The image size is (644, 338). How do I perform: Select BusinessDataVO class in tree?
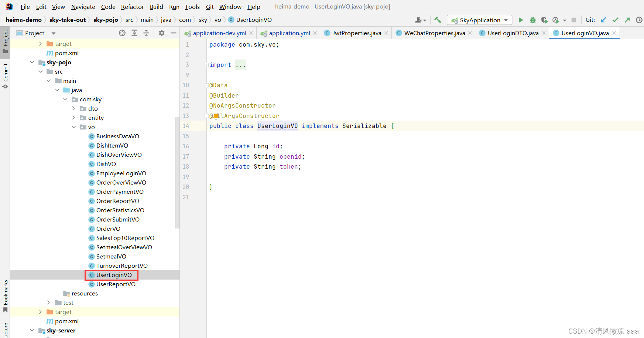pyautogui.click(x=117, y=136)
